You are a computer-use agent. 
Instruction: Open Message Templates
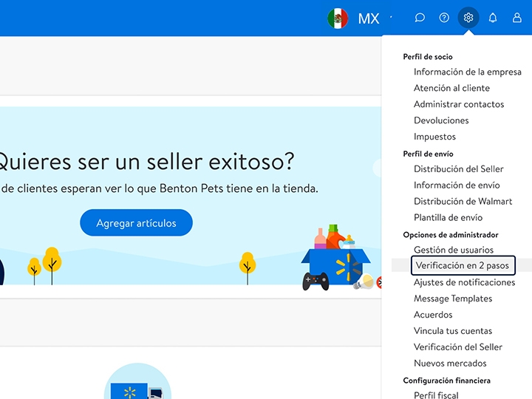pos(453,299)
